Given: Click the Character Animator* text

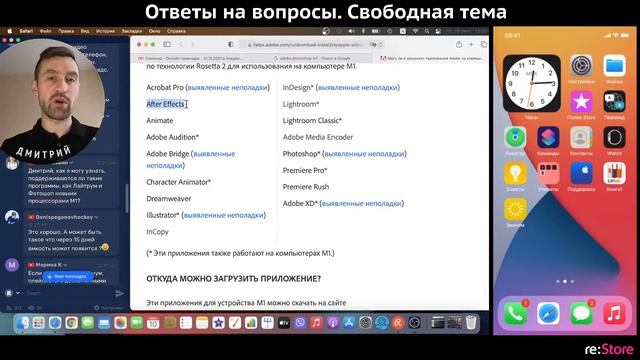Looking at the screenshot, I should tap(178, 182).
